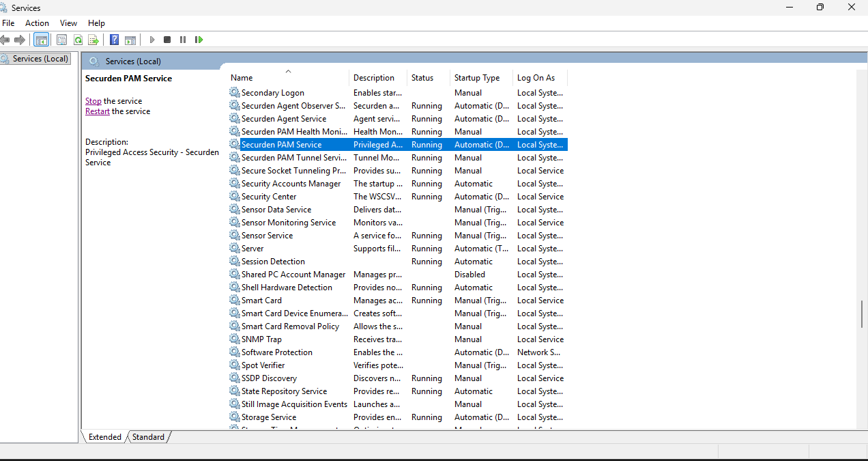Switch to the Extended tab
This screenshot has width=868, height=461.
[104, 436]
